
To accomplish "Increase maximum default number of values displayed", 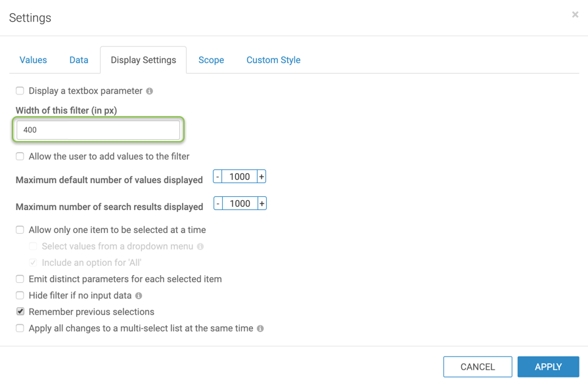I will (261, 177).
